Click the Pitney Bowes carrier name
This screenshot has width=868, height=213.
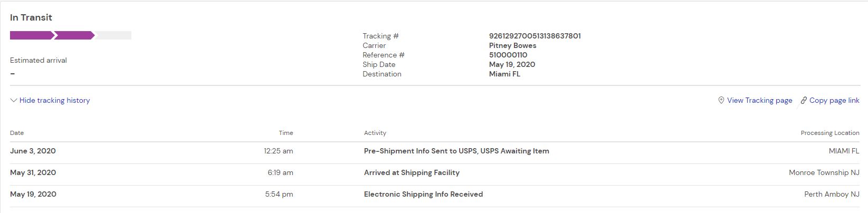point(512,45)
